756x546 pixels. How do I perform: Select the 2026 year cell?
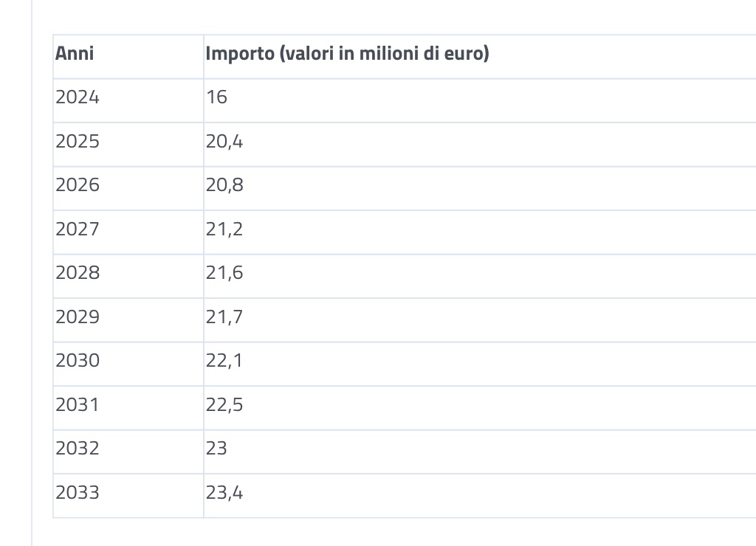[128, 188]
